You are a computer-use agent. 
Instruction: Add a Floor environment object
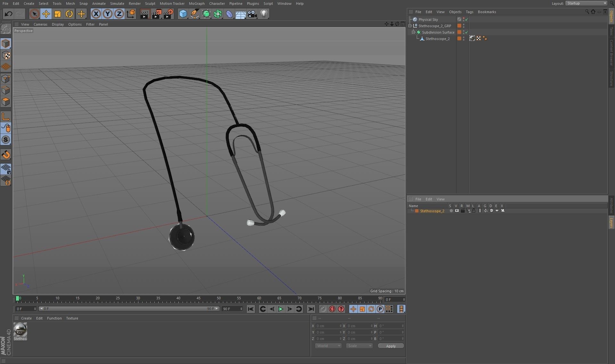(x=241, y=14)
